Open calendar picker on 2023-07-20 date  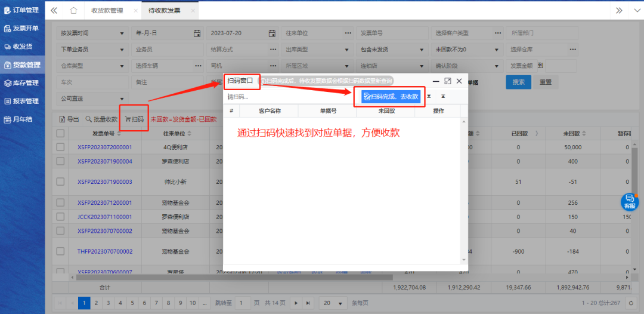(272, 33)
